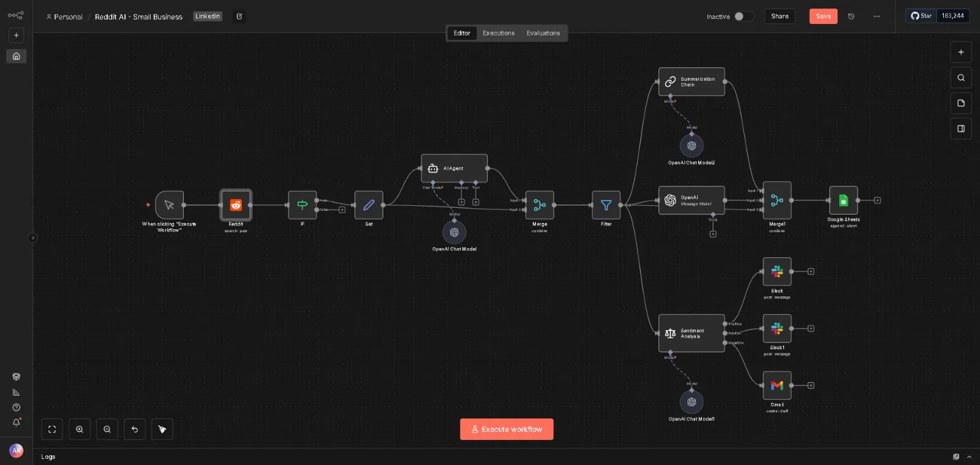Open the Google Sheets append node
The width and height of the screenshot is (980, 465).
[x=843, y=200]
